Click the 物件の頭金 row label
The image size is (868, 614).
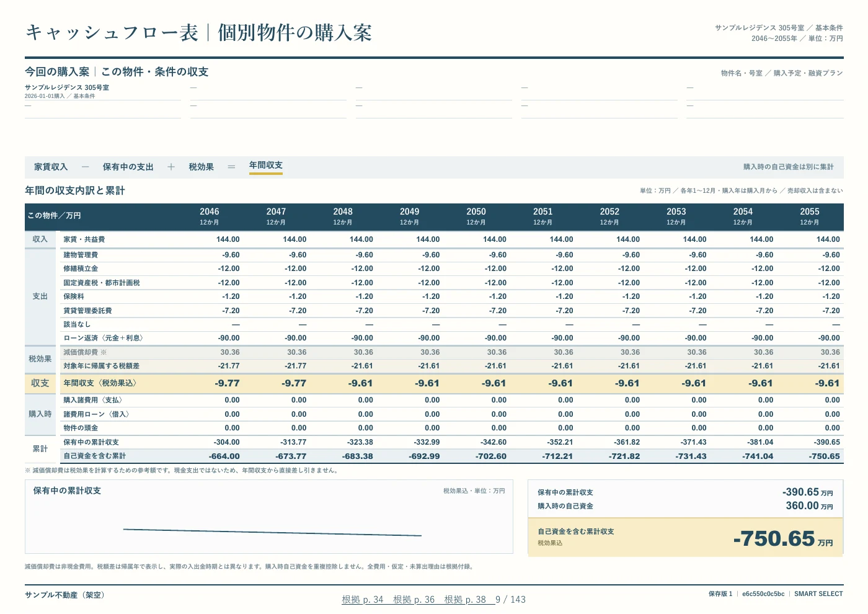(x=81, y=428)
